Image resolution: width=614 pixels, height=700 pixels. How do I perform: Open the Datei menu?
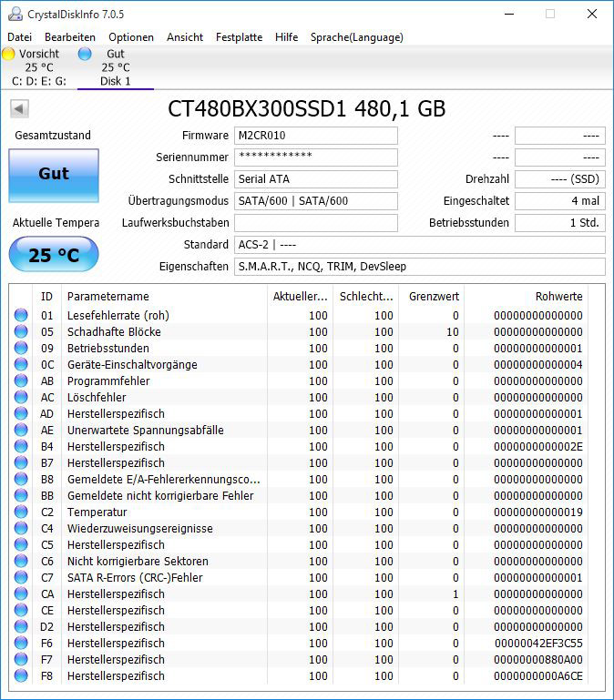click(x=20, y=37)
